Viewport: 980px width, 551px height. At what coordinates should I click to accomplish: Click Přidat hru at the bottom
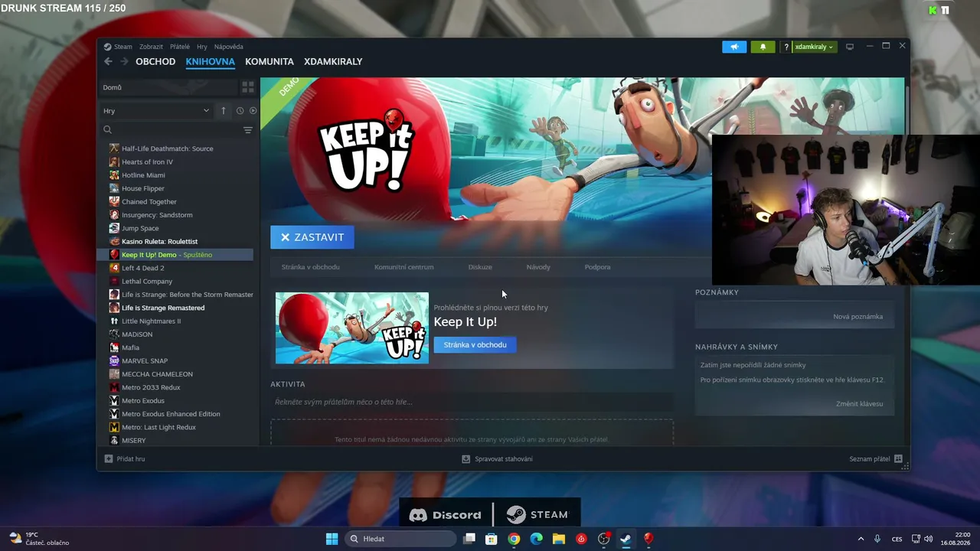click(x=125, y=459)
